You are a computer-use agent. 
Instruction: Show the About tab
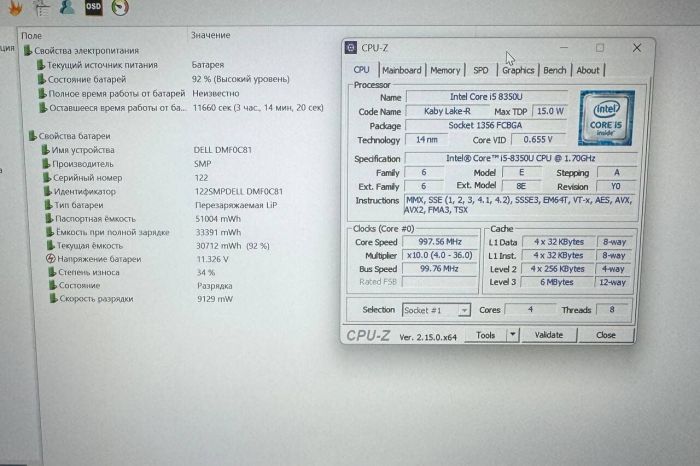588,70
